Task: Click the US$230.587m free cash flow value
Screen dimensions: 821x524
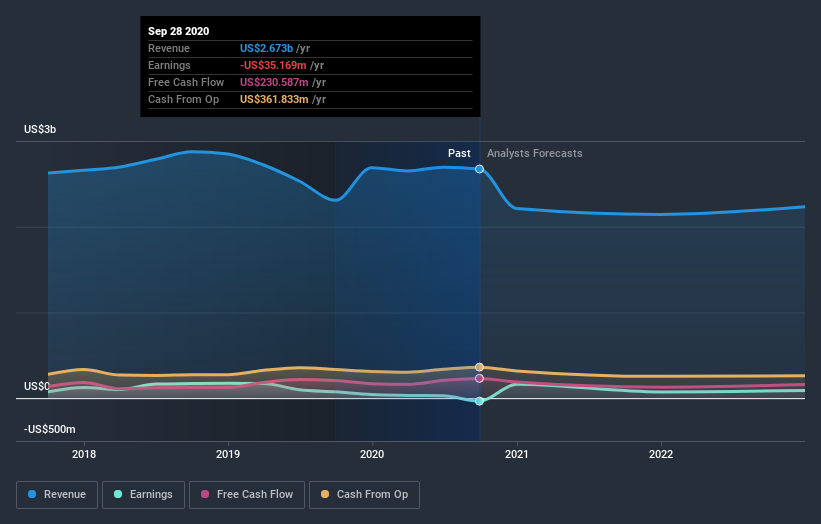Action: pos(274,82)
